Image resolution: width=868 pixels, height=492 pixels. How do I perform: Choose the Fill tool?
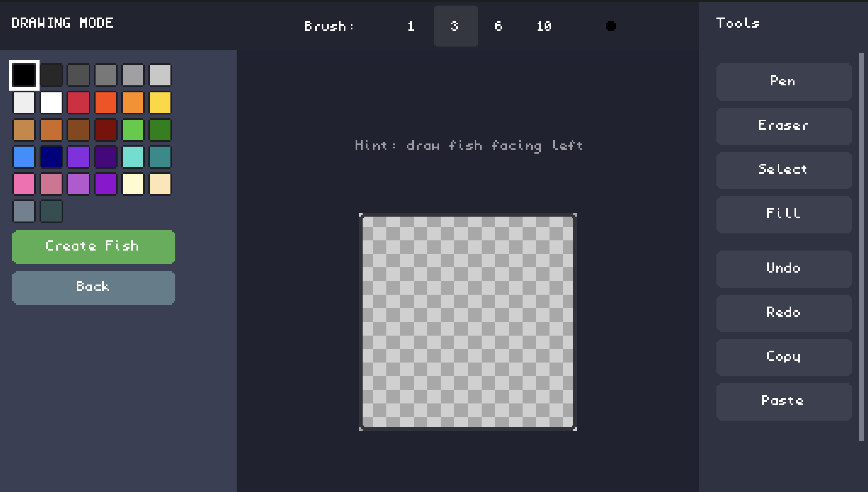click(x=784, y=214)
